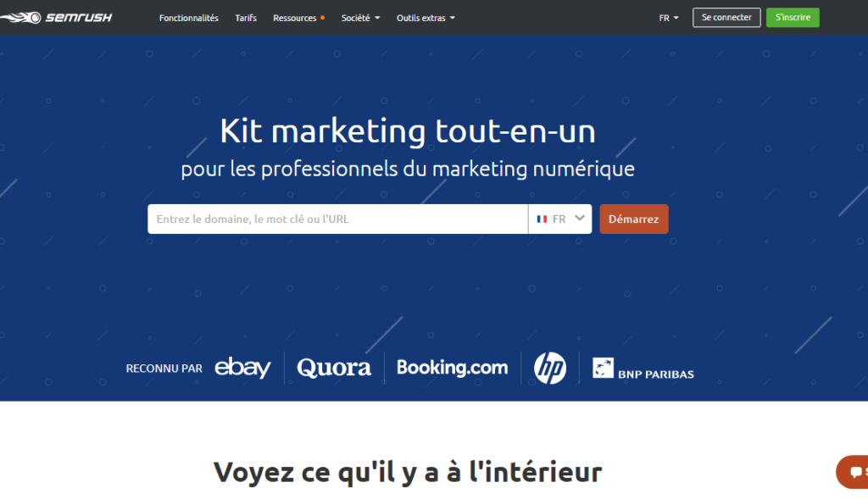The image size is (868, 499).
Task: Click the HP logo
Action: (x=549, y=368)
